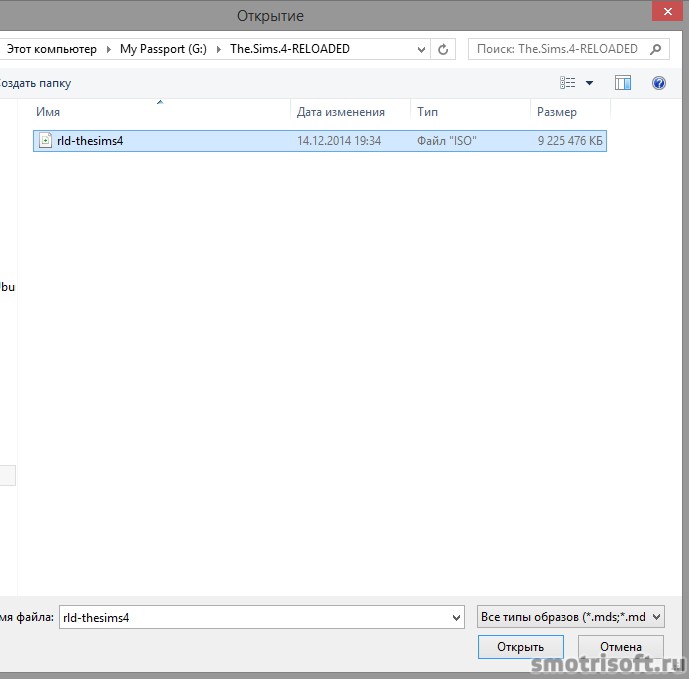Image resolution: width=689 pixels, height=679 pixels.
Task: Go to Этот компьютер breadcrumb
Action: click(x=51, y=49)
